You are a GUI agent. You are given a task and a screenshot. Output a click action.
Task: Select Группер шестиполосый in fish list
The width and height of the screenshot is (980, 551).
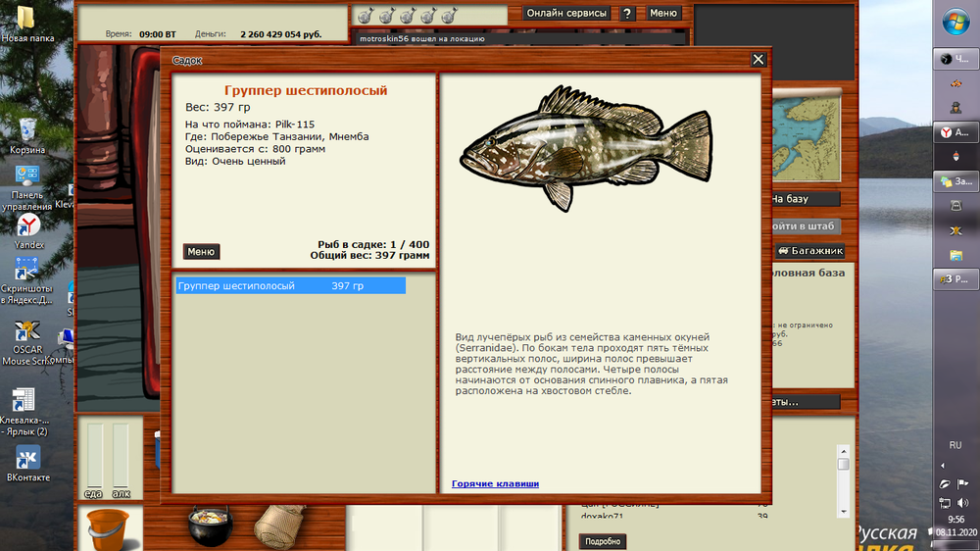[x=290, y=286]
